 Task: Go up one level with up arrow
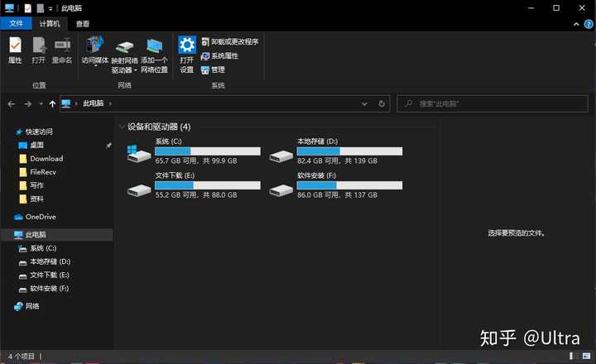tap(52, 103)
